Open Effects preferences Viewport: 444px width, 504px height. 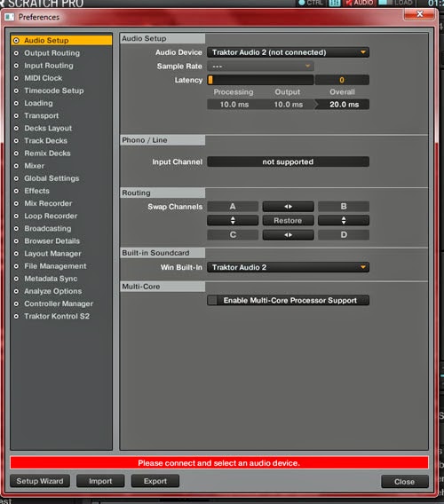pyautogui.click(x=36, y=191)
